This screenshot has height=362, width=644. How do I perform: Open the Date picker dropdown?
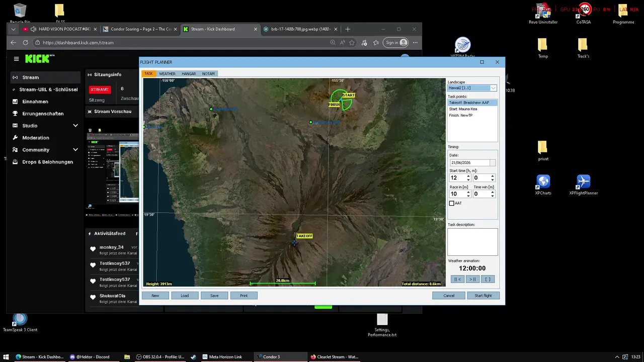tap(492, 162)
